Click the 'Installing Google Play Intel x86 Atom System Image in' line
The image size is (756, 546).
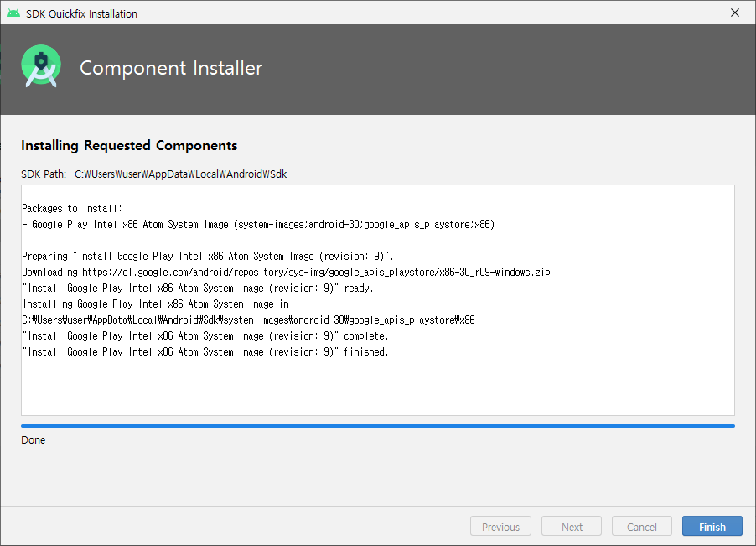coord(156,304)
